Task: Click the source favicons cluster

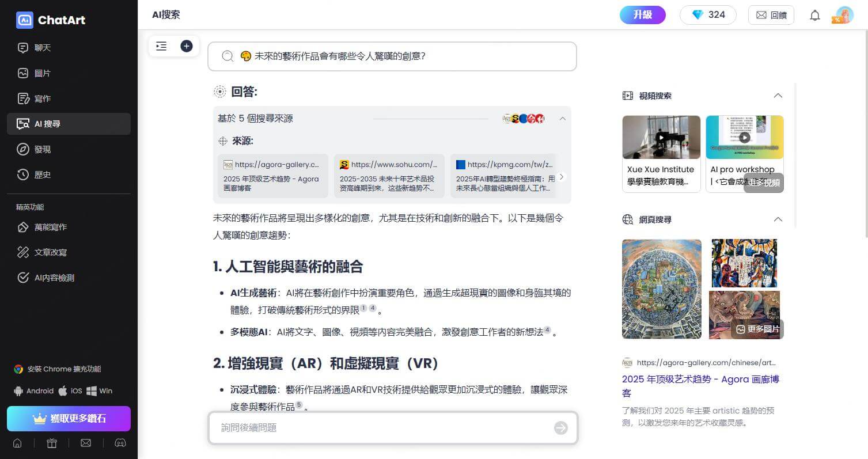Action: pos(524,119)
